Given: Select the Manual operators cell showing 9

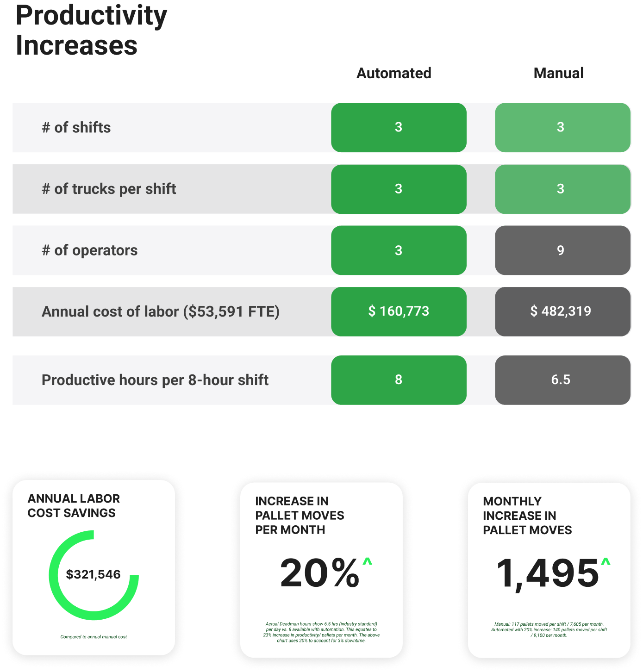Looking at the screenshot, I should (561, 250).
